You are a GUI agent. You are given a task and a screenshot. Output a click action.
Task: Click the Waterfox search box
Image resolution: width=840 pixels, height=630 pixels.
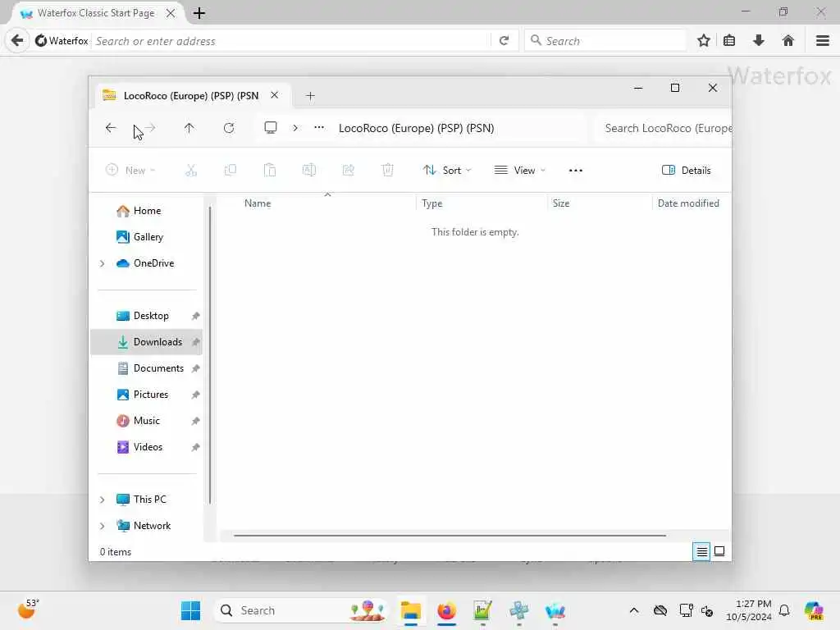pos(605,41)
